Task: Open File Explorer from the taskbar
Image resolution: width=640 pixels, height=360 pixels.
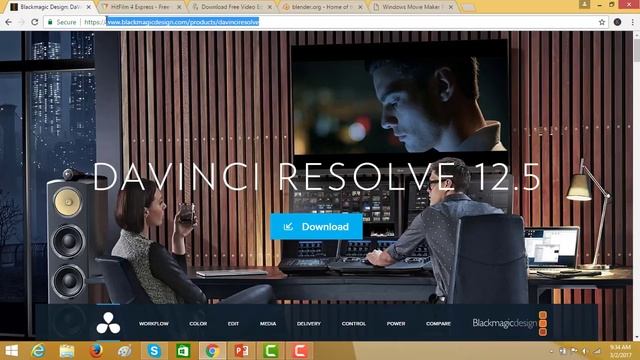Action: pyautogui.click(x=67, y=351)
